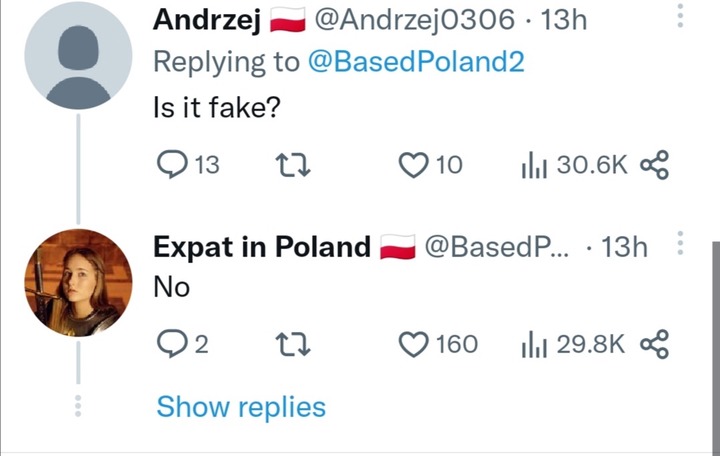View analytics for Andrzej's 30.6K views
The width and height of the screenshot is (720, 456).
[531, 164]
